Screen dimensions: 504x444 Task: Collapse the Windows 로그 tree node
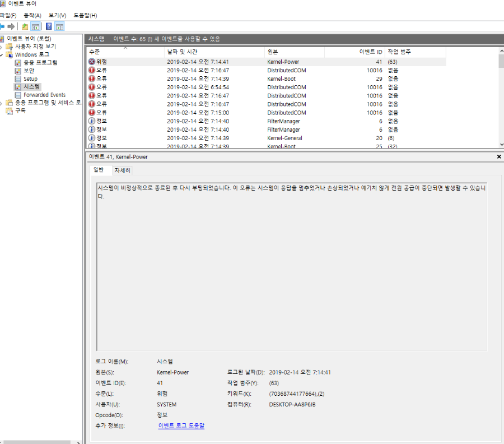pyautogui.click(x=2, y=55)
